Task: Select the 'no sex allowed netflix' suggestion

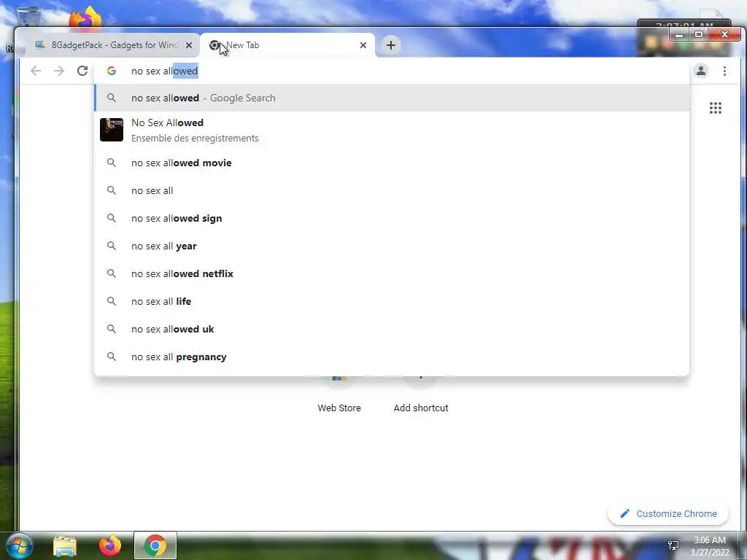Action: pos(392,274)
